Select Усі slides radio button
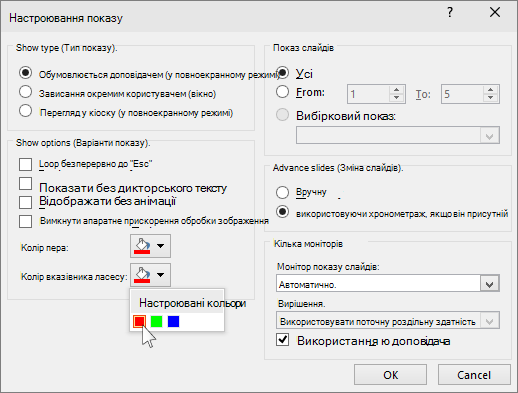 click(282, 72)
